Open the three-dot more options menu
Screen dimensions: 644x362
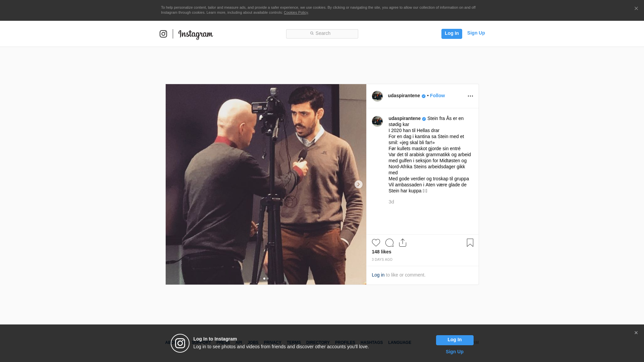click(470, 96)
